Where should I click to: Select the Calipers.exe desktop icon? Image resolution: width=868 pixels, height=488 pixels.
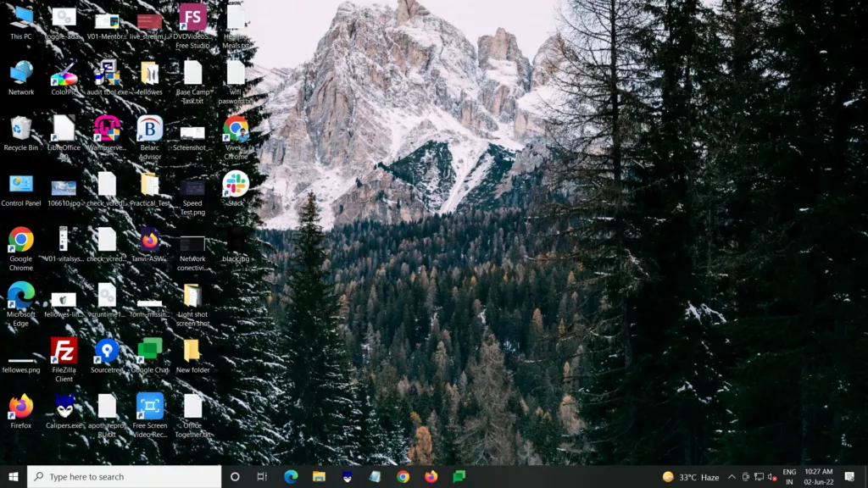[64, 407]
